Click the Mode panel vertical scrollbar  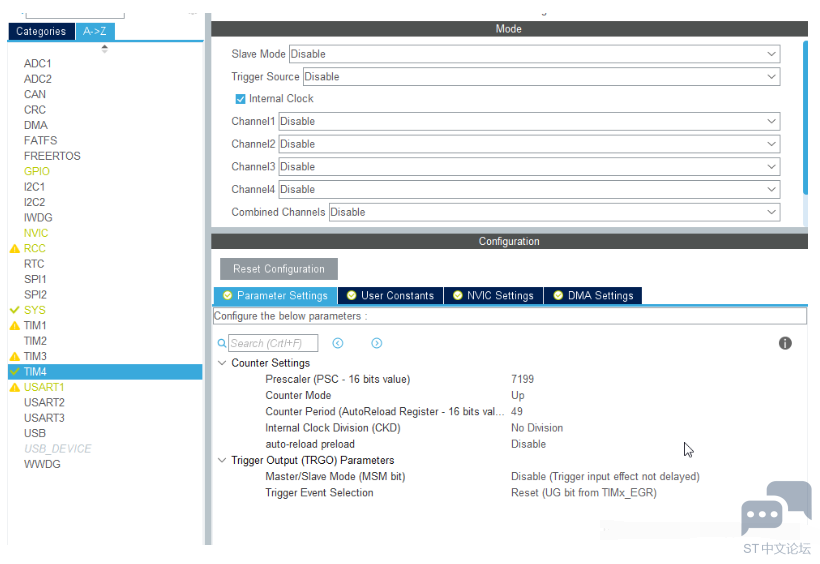click(x=805, y=118)
